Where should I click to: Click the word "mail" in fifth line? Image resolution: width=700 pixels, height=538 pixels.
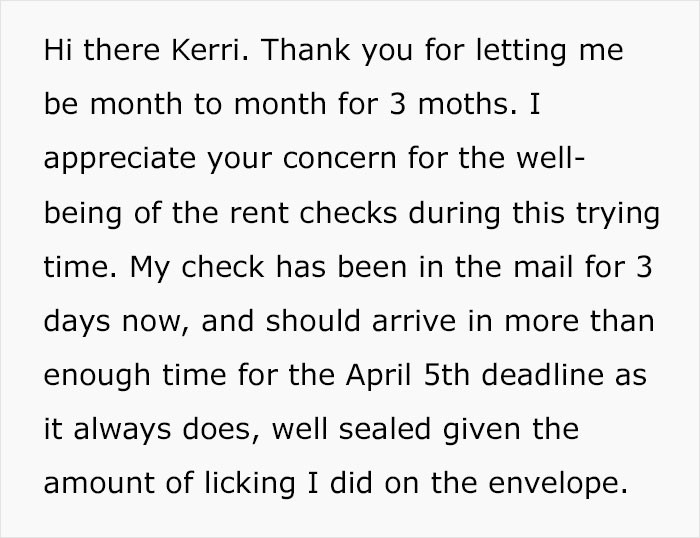pyautogui.click(x=543, y=266)
